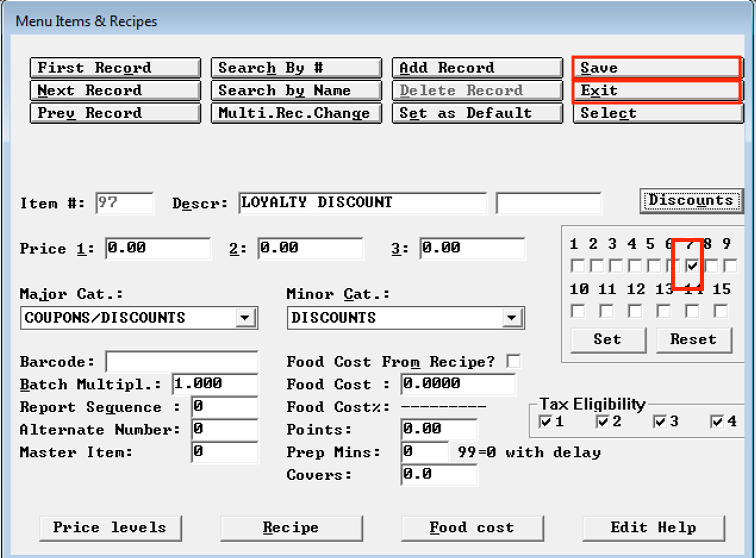The height and width of the screenshot is (558, 756).
Task: Click the First Record button
Action: click(x=115, y=68)
